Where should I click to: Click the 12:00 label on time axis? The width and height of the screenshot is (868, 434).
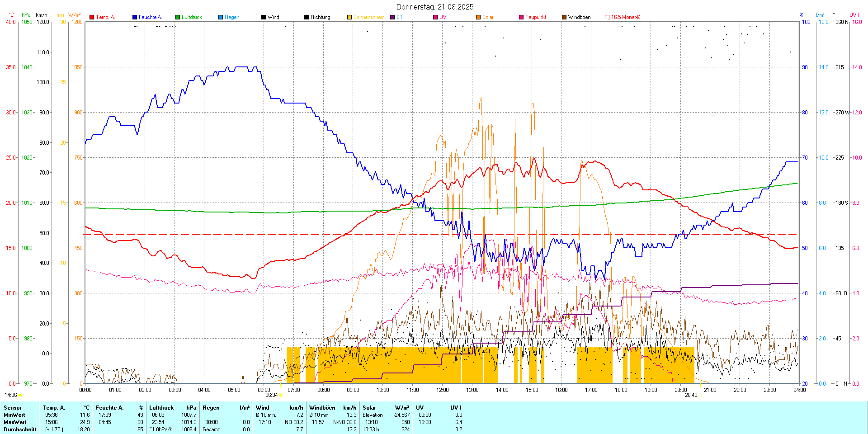442,390
